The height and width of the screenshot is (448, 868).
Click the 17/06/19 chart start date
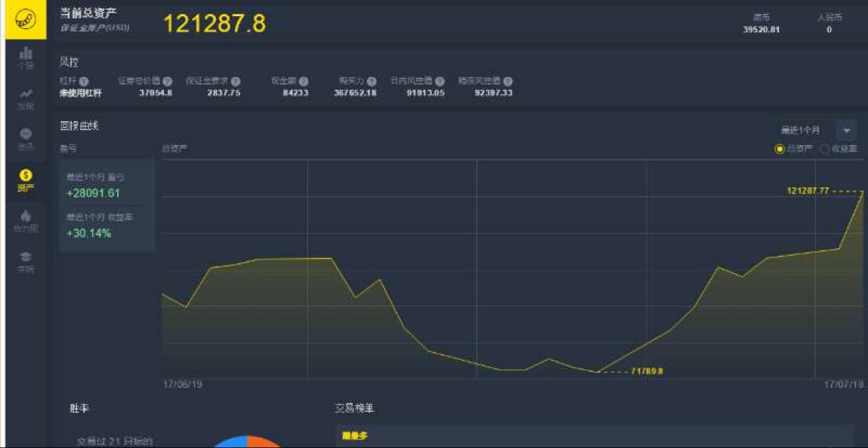pyautogui.click(x=182, y=385)
